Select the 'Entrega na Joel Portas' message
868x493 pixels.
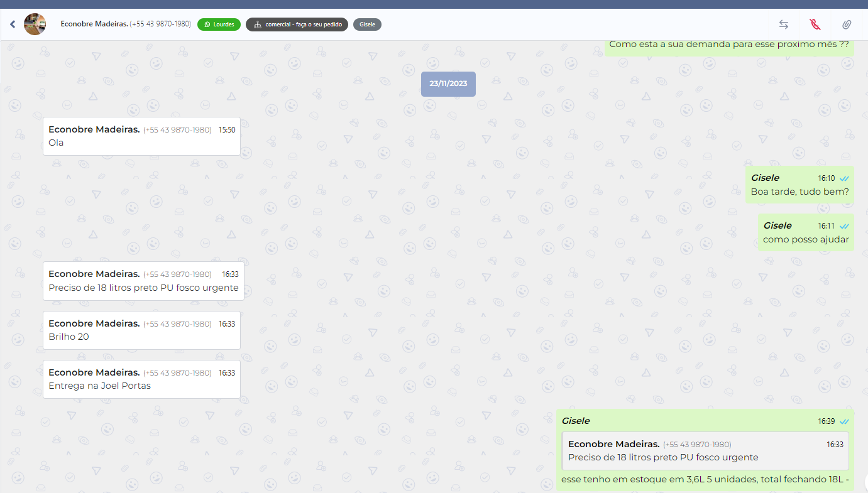pyautogui.click(x=141, y=379)
